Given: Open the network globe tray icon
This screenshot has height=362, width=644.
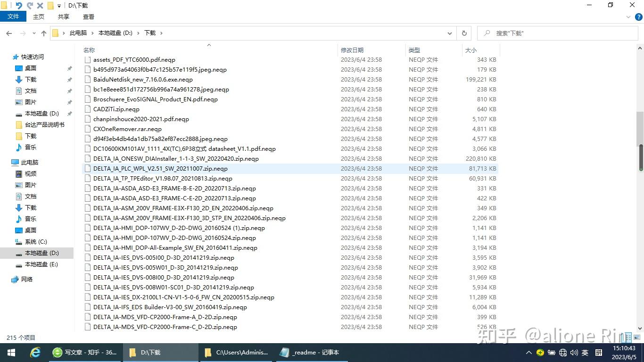Looking at the screenshot, I should pyautogui.click(x=563, y=353).
